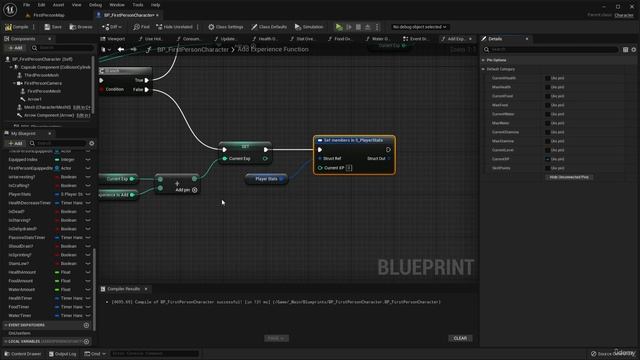Click Hide Unconnected Pins button
Screen dimensions: 640x360
pyautogui.click(x=569, y=177)
